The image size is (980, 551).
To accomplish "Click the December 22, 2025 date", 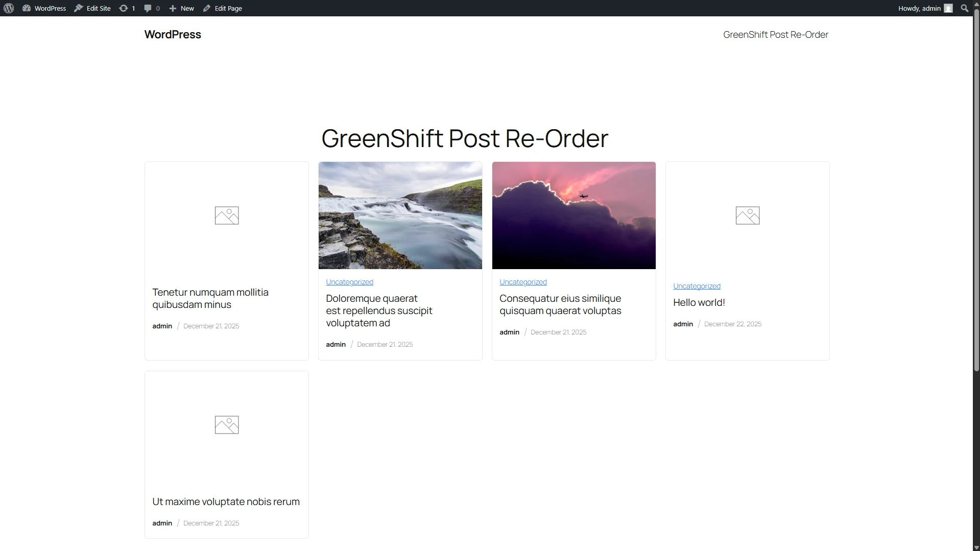I will (x=733, y=324).
